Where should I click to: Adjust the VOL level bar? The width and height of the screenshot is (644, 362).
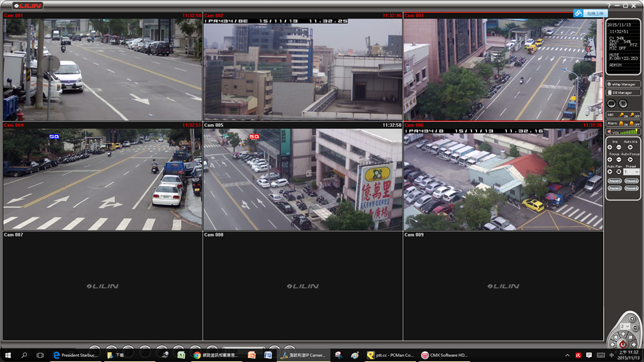(629, 132)
